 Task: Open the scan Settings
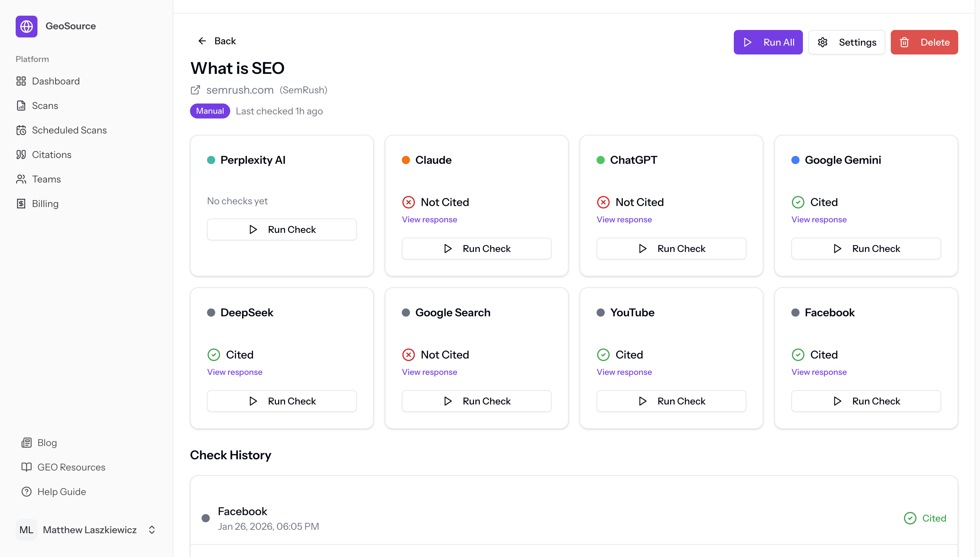(847, 42)
